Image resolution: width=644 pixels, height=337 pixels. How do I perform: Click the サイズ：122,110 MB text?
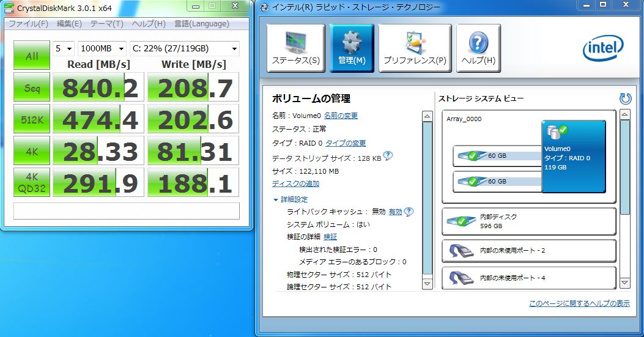pos(305,171)
